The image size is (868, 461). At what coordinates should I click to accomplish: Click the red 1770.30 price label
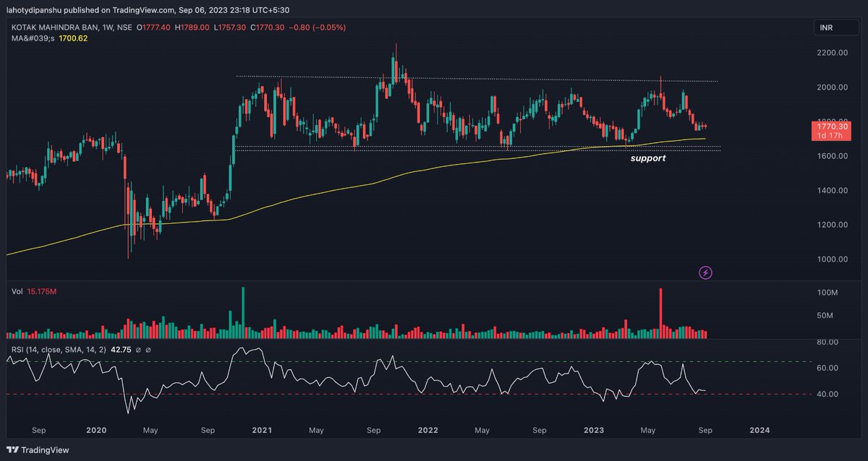pyautogui.click(x=832, y=129)
